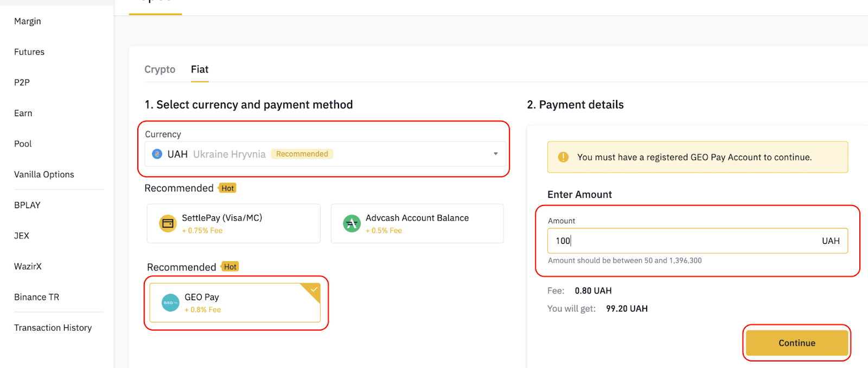Click the '0.80 UAH' fee value
Screen dimensions: 868x368
coord(593,290)
